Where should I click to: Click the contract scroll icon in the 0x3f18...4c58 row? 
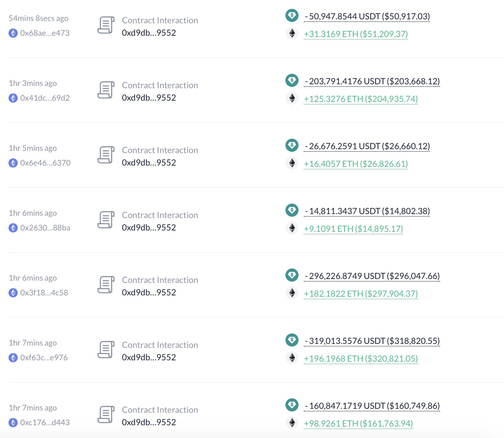[x=106, y=285]
